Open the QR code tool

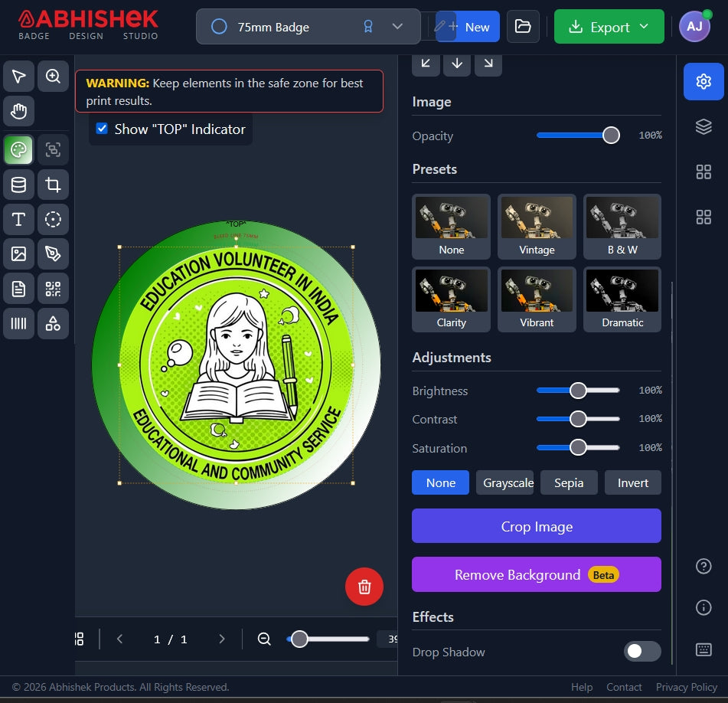(53, 289)
